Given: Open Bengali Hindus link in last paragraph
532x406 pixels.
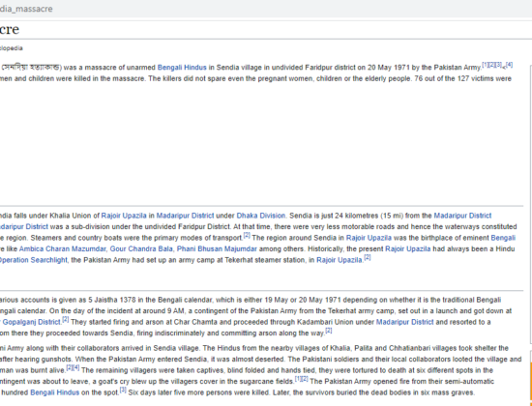Looking at the screenshot, I should [x=54, y=392].
